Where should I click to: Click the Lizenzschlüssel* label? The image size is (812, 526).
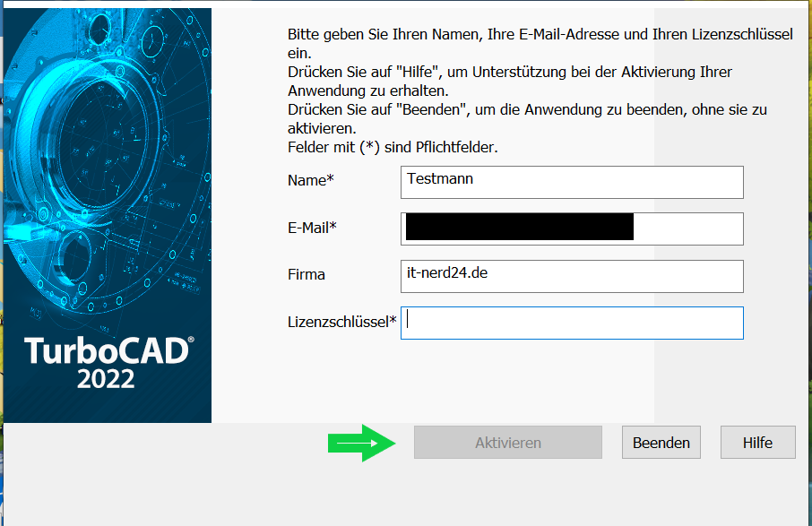342,322
